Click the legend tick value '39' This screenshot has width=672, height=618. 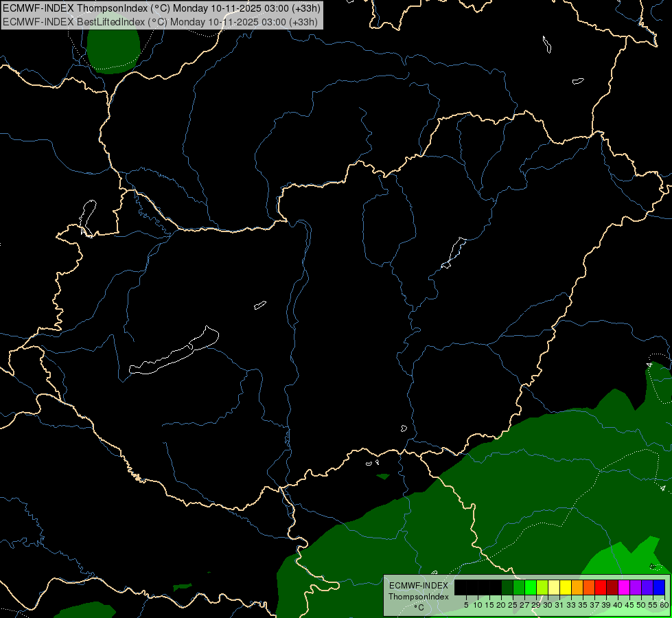pos(606,605)
